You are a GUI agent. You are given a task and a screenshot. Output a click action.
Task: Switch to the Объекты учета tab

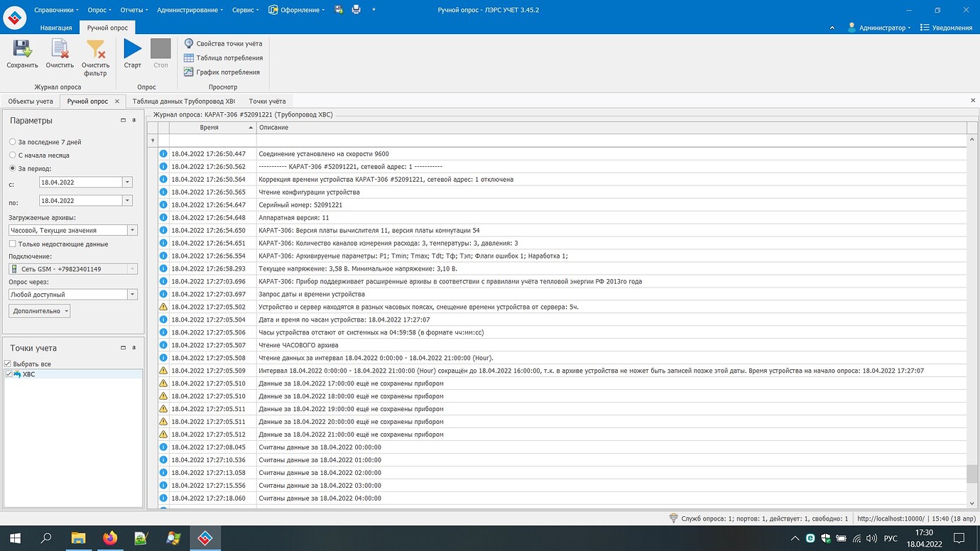click(x=31, y=102)
